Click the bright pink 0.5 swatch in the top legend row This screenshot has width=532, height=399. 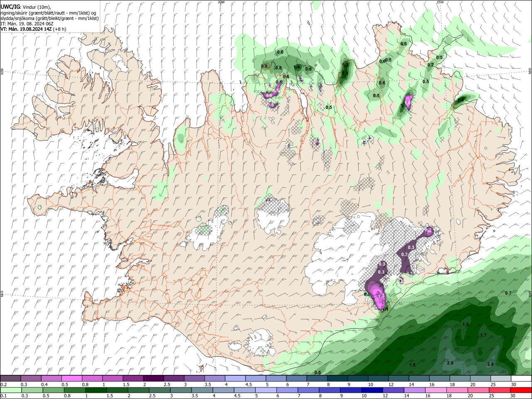click(x=72, y=379)
